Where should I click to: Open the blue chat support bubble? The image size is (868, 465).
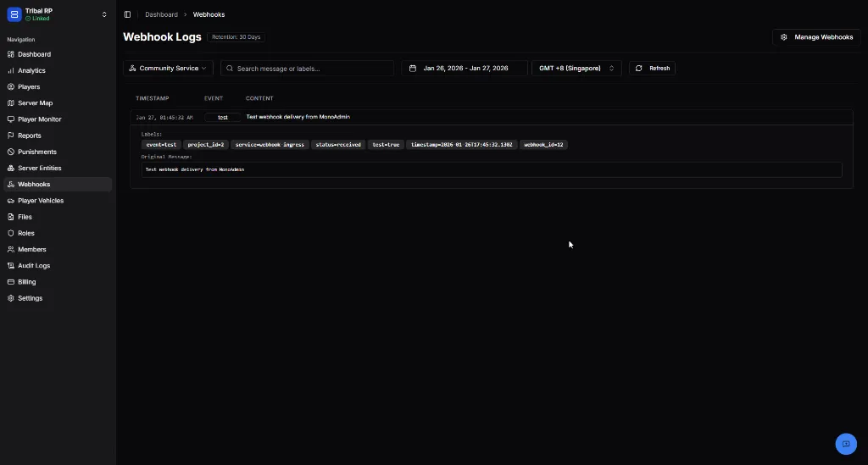(x=846, y=444)
